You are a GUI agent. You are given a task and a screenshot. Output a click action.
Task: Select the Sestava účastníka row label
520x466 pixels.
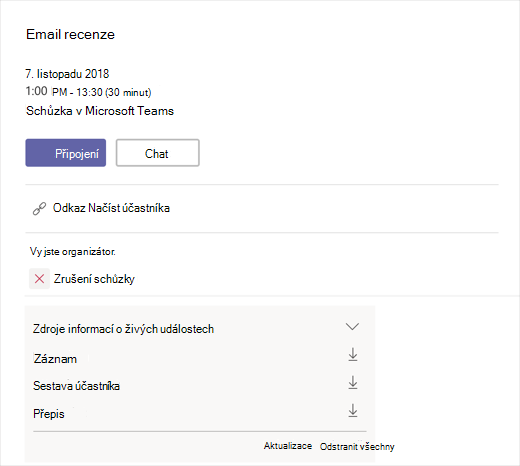[x=76, y=386]
